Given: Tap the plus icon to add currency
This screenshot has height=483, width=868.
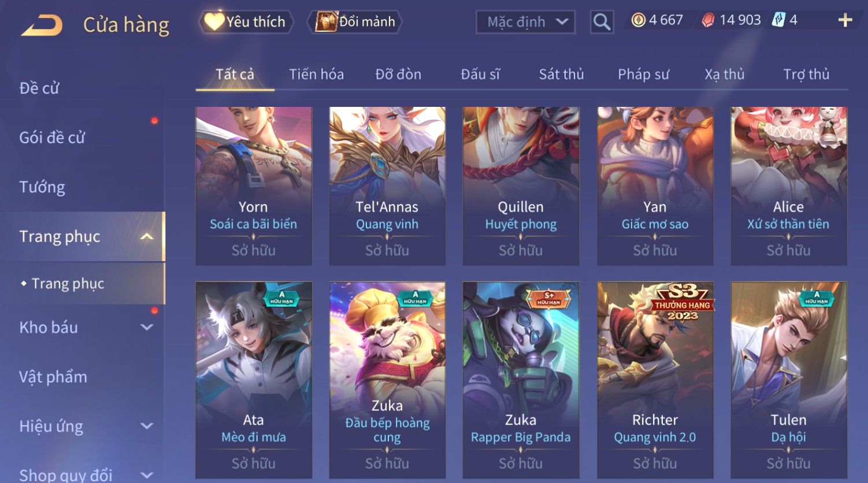Looking at the screenshot, I should [x=845, y=20].
